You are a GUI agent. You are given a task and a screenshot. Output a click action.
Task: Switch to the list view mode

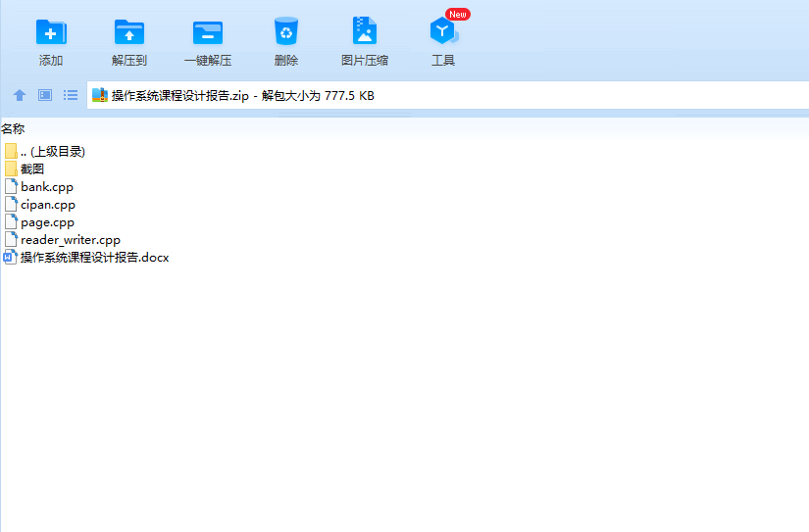point(71,95)
